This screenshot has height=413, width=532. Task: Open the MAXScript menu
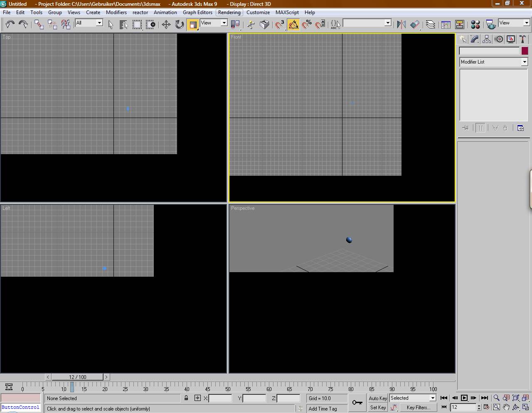click(287, 12)
